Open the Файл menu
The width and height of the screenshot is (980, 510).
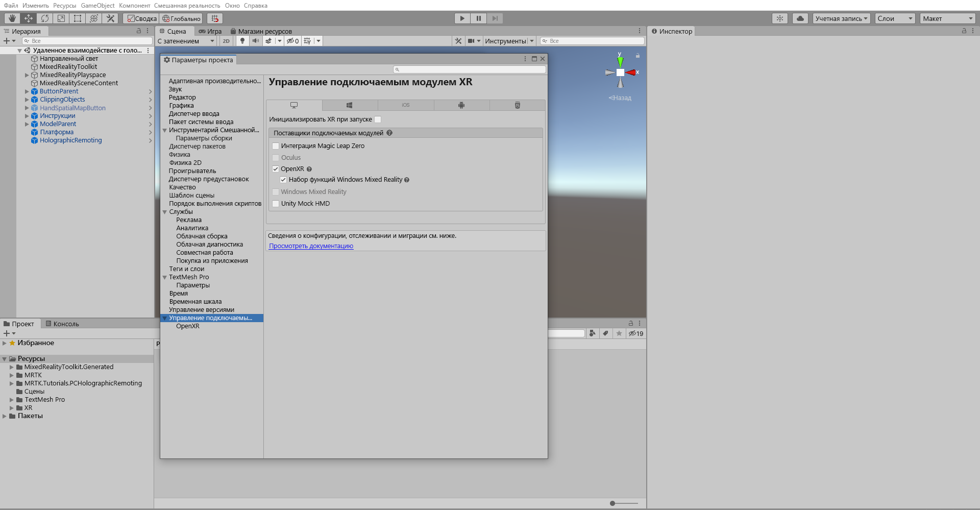pyautogui.click(x=11, y=6)
